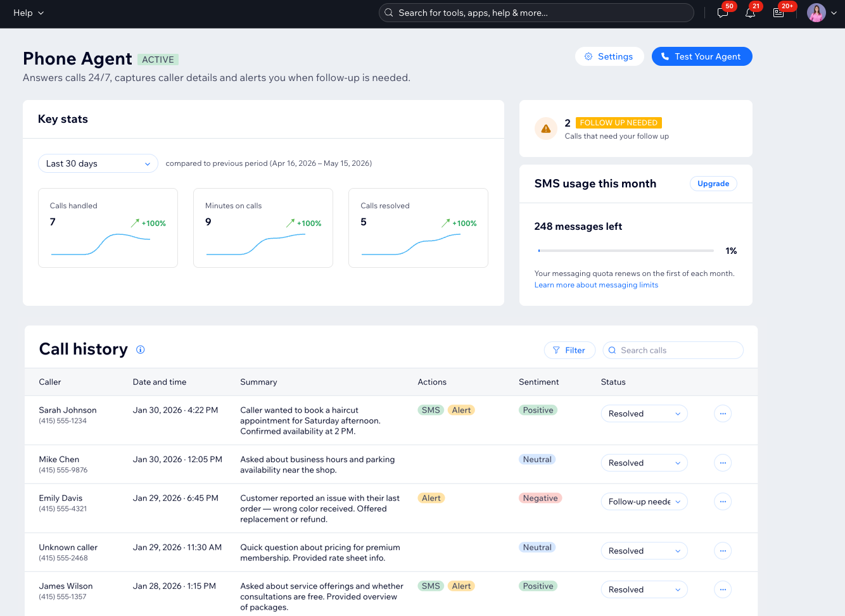Viewport: 845px width, 616px height.
Task: Click the user profile avatar
Action: [x=816, y=13]
